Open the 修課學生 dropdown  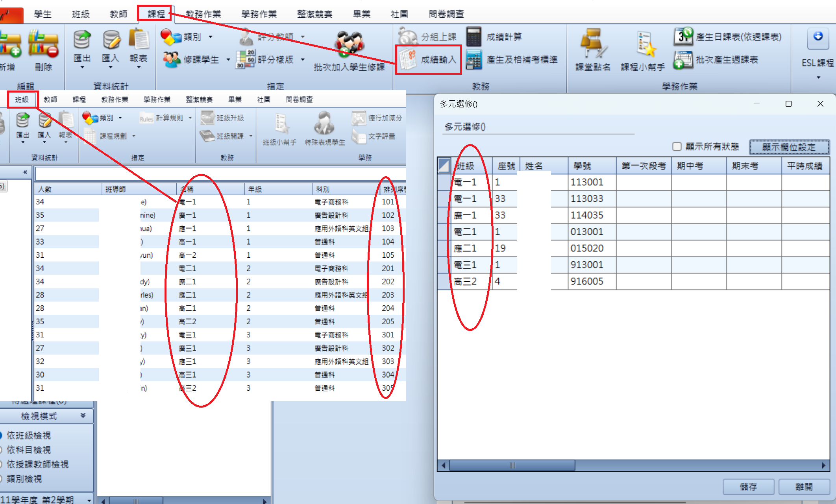pyautogui.click(x=228, y=60)
